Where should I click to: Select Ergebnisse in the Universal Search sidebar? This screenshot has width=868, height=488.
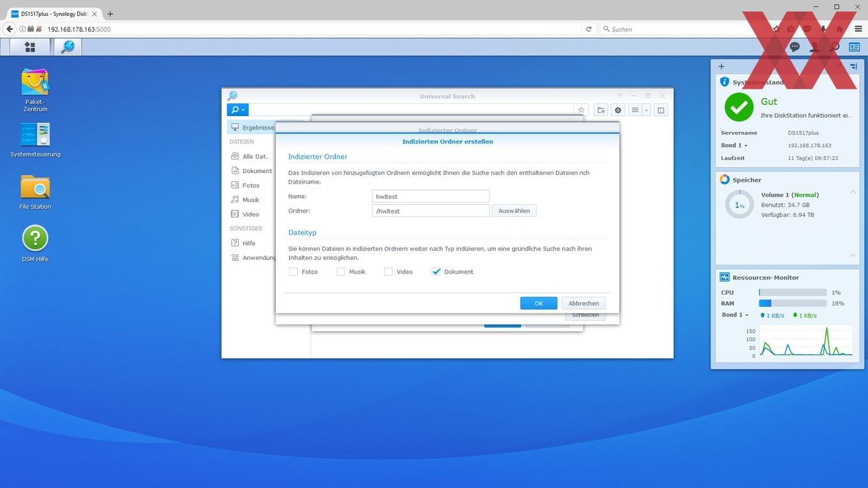click(x=252, y=127)
